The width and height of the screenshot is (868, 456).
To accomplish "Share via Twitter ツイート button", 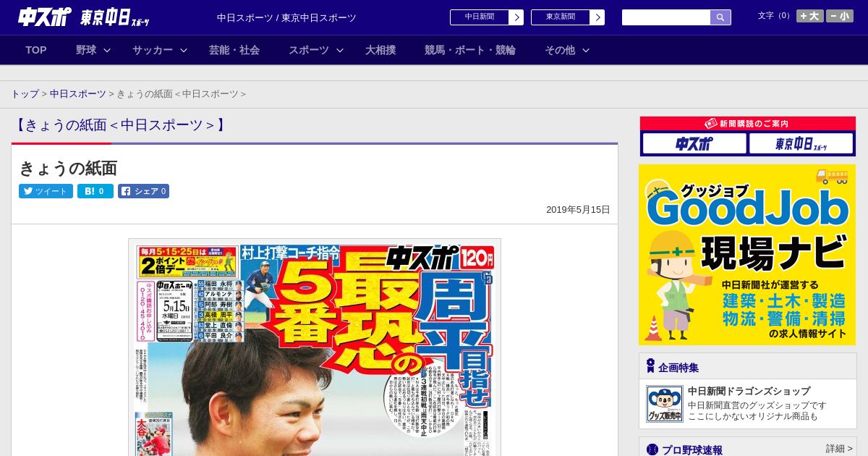I will click(46, 191).
